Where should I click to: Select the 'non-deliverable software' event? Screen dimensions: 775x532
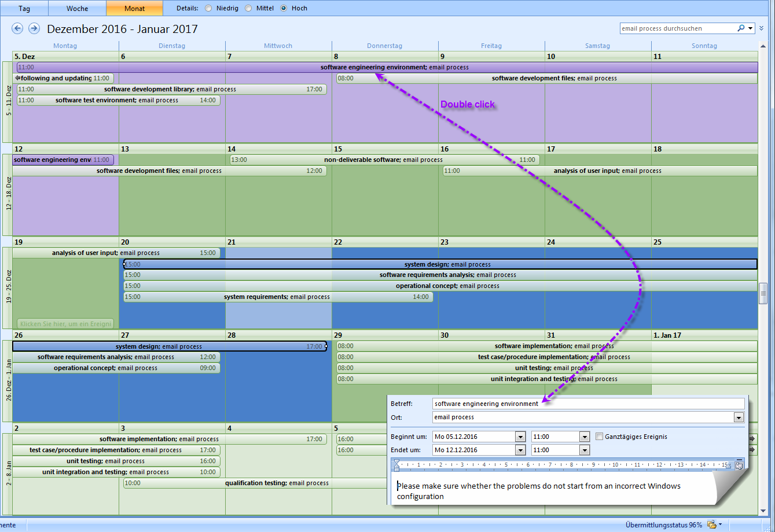click(384, 160)
